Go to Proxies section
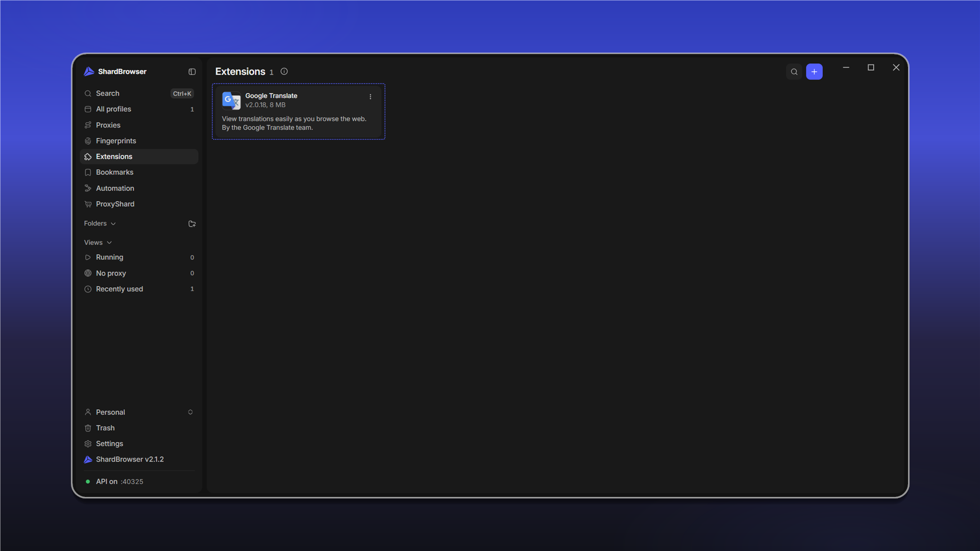Image resolution: width=980 pixels, height=551 pixels. coord(139,125)
